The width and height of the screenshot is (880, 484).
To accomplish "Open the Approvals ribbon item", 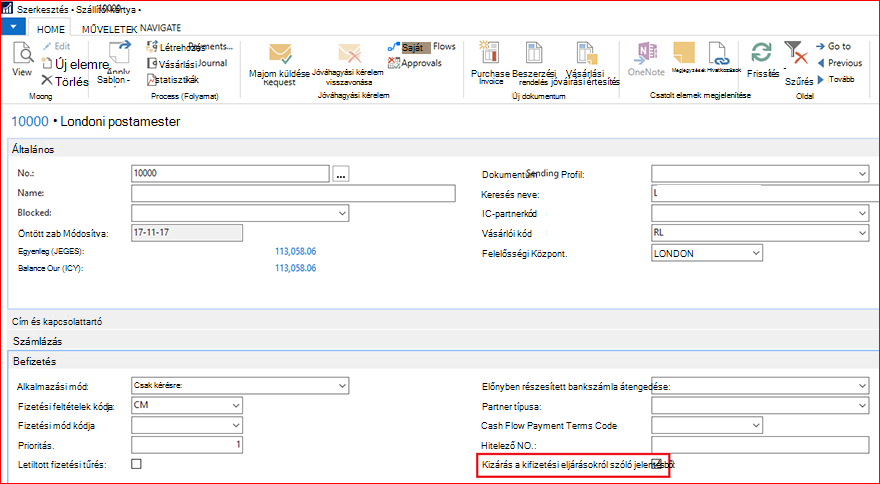I will click(415, 63).
